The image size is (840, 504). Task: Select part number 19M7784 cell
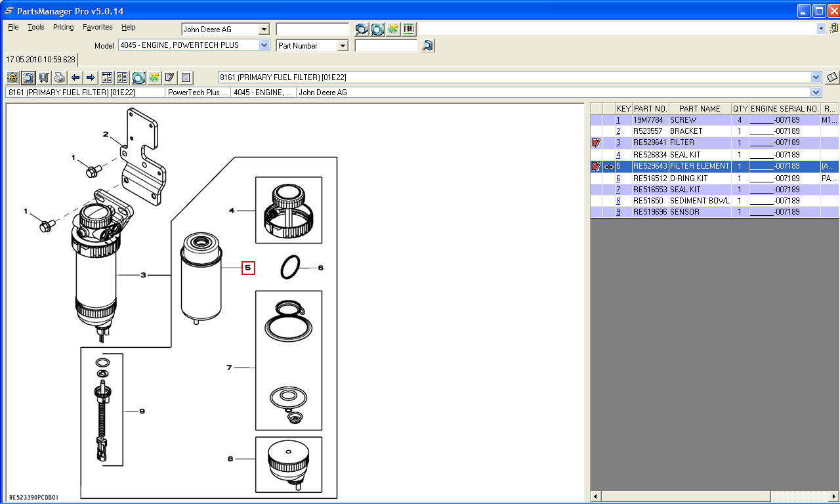[650, 120]
